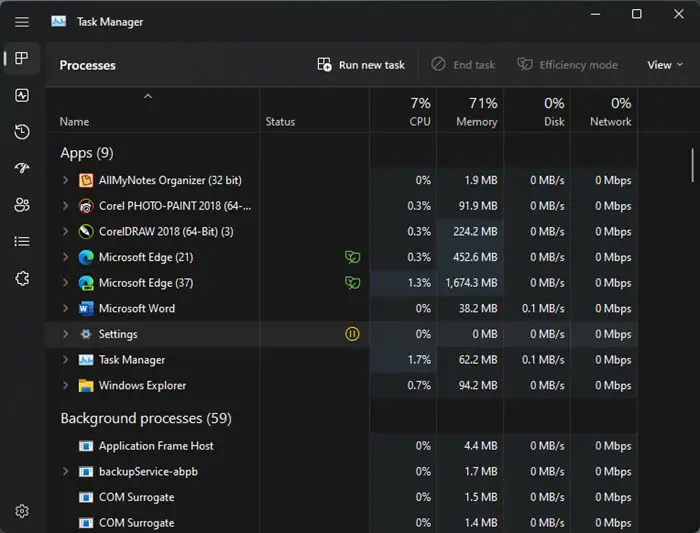Click the Corel PHOTO-PAINT 2018 icon

coord(86,206)
